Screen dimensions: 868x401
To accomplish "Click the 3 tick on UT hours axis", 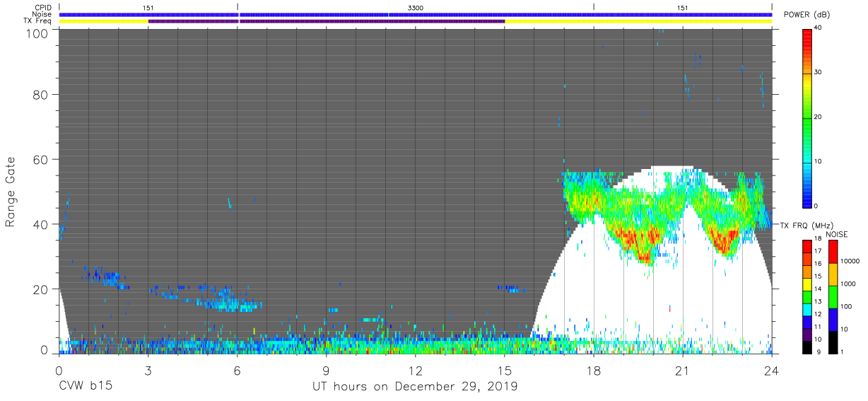I will (148, 370).
